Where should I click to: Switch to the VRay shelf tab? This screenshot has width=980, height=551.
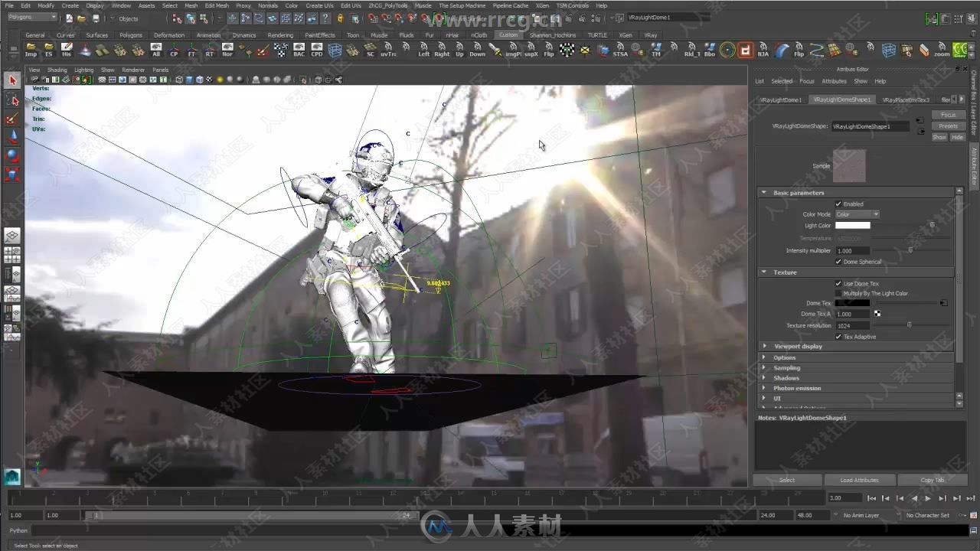650,35
